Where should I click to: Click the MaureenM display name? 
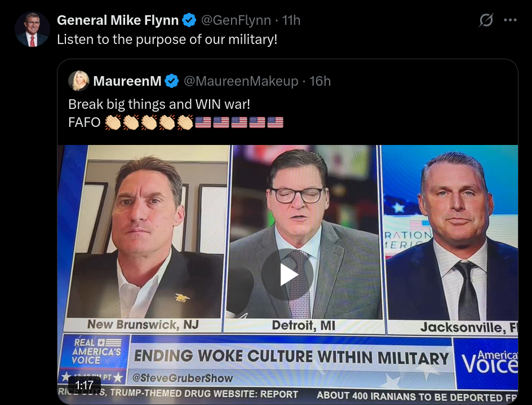[x=127, y=81]
